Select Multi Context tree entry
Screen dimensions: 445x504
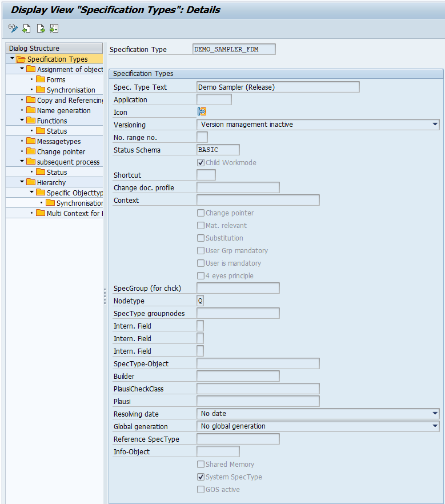pos(74,213)
